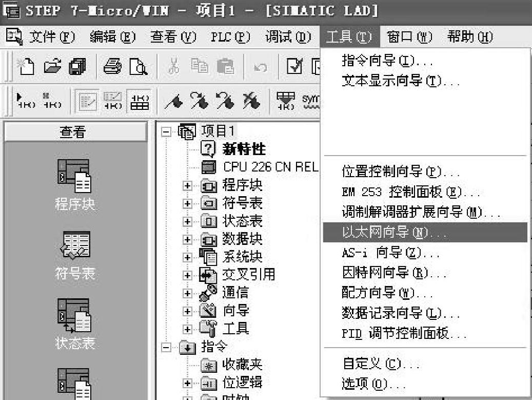Click the Copy toolbar icon

[199, 66]
